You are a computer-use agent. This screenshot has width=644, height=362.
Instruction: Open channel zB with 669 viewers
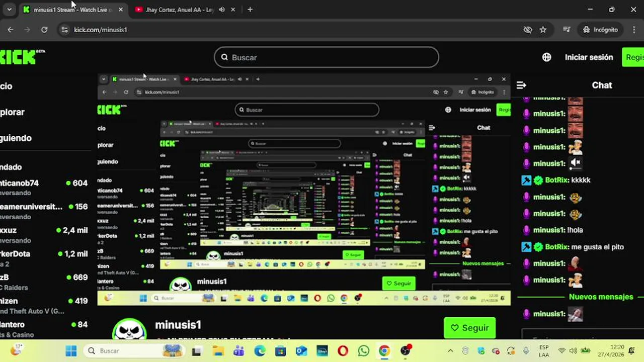pos(44,282)
